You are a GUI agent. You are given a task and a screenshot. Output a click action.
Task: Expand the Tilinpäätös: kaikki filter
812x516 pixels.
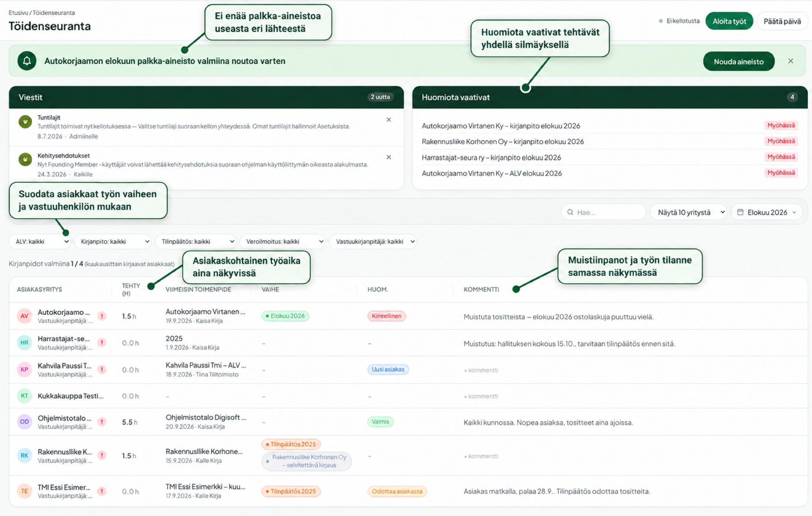(x=196, y=241)
